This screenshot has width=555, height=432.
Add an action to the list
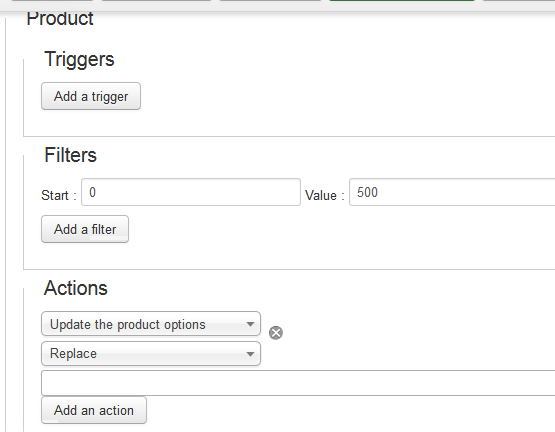coord(94,410)
